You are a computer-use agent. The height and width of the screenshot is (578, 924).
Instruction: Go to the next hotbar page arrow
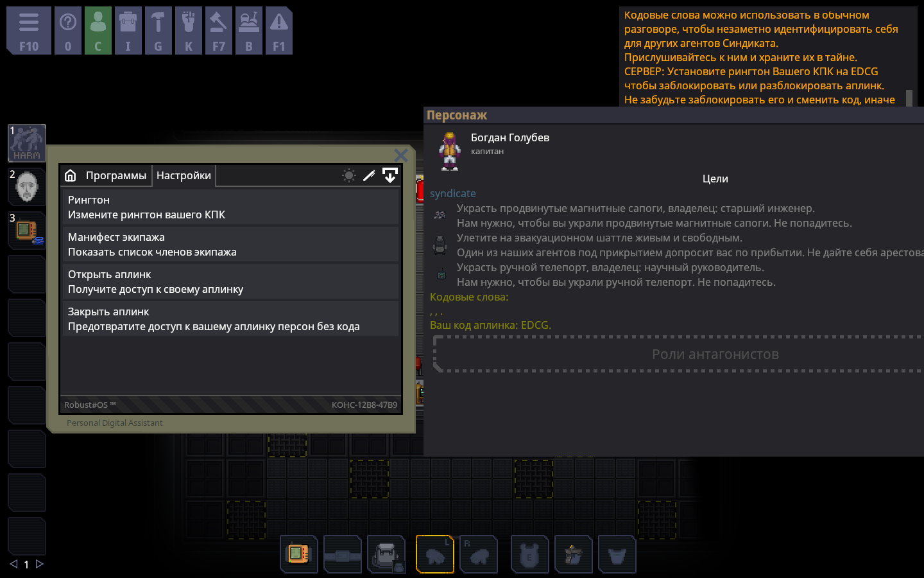(40, 564)
